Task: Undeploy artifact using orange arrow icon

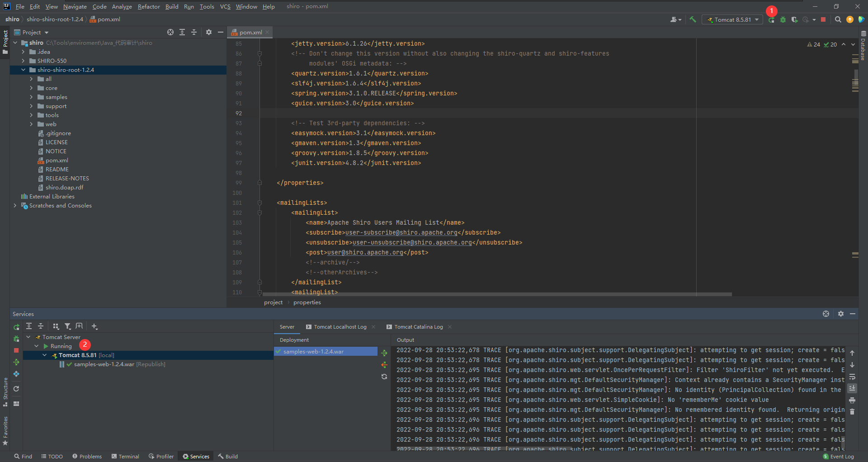Action: pos(384,365)
